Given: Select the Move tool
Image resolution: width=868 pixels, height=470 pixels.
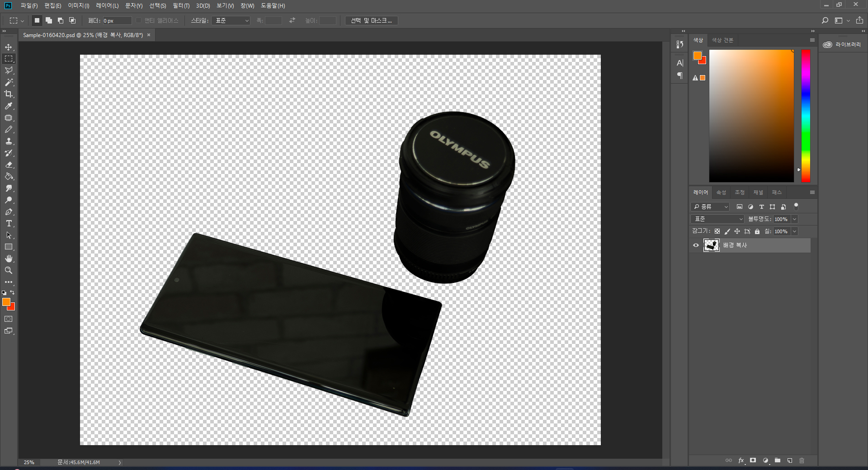Looking at the screenshot, I should pyautogui.click(x=9, y=47).
